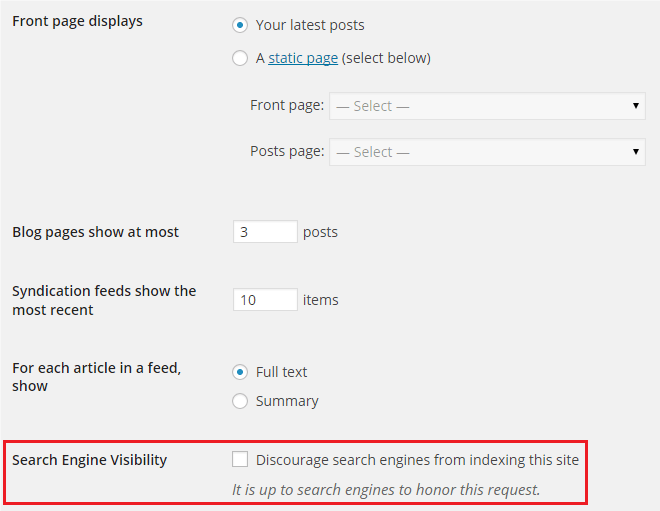
Task: Click the "Posts page:" field label
Action: [287, 152]
